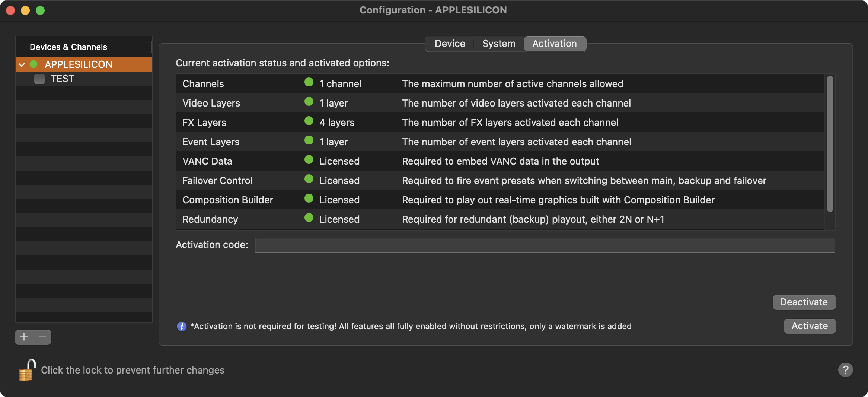
Task: Click the green indicator in the Redundancy row
Action: point(309,218)
